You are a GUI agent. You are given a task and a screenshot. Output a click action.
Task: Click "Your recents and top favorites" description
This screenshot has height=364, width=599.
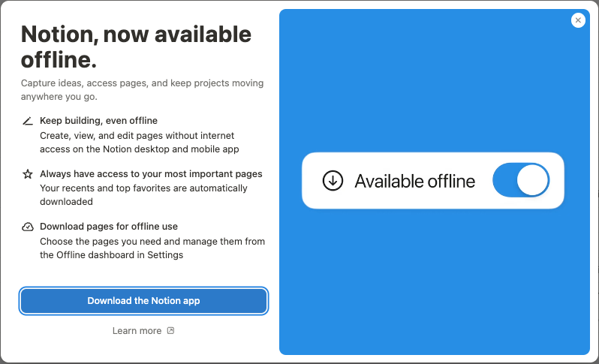coord(143,195)
